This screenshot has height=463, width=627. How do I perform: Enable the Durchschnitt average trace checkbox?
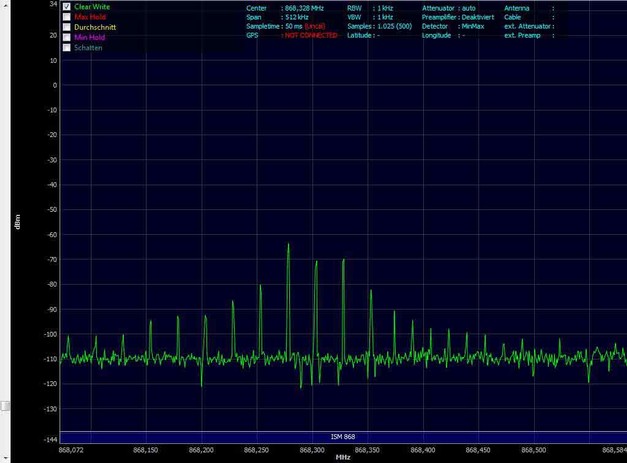[67, 27]
